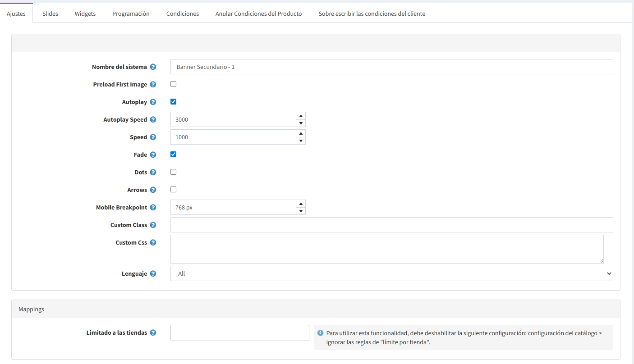Open the Programación tab
Viewport: 634px width, 364px height.
(x=131, y=14)
